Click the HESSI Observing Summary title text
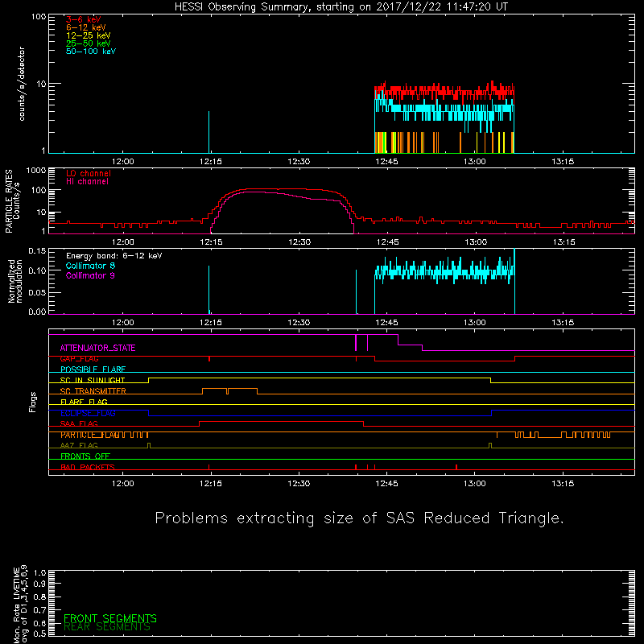 tap(341, 7)
